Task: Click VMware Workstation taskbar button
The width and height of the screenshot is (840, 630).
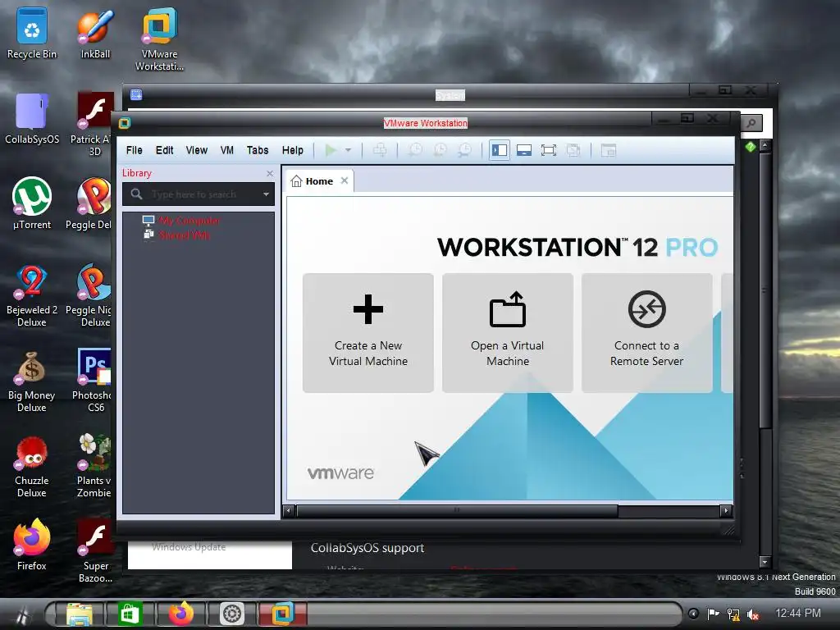Action: click(283, 614)
